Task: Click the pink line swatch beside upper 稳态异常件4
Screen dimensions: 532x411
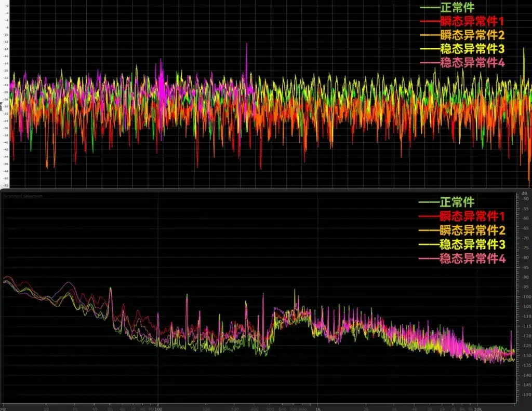Action: (x=430, y=63)
